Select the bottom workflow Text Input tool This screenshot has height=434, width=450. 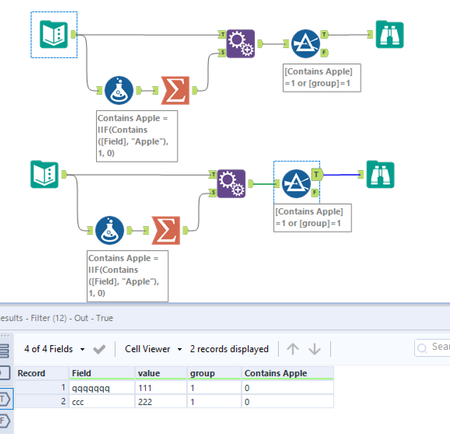click(45, 174)
